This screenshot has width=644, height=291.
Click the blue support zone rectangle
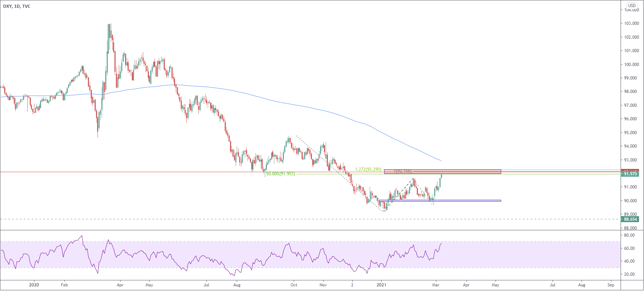439,201
